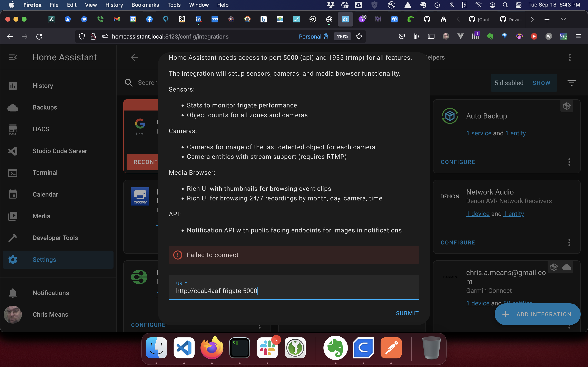588x367 pixels.
Task: Open the Firefox Library toolbar icon
Action: (x=416, y=36)
